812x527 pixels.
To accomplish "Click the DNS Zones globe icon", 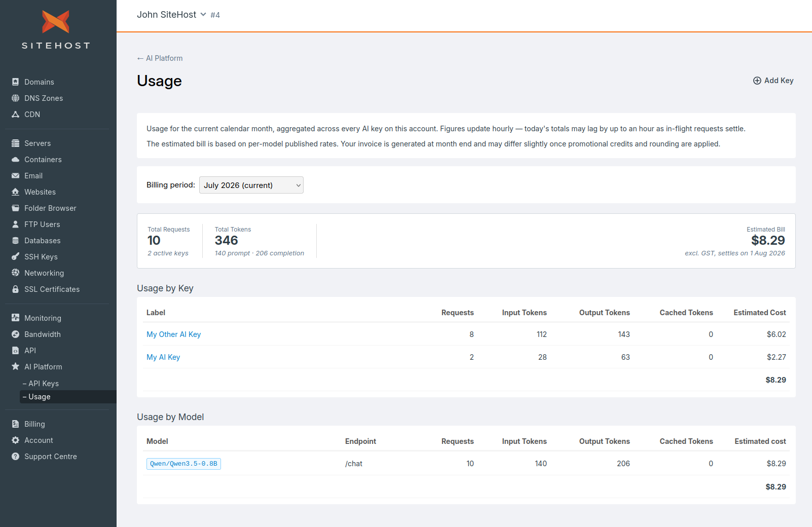I will [16, 98].
